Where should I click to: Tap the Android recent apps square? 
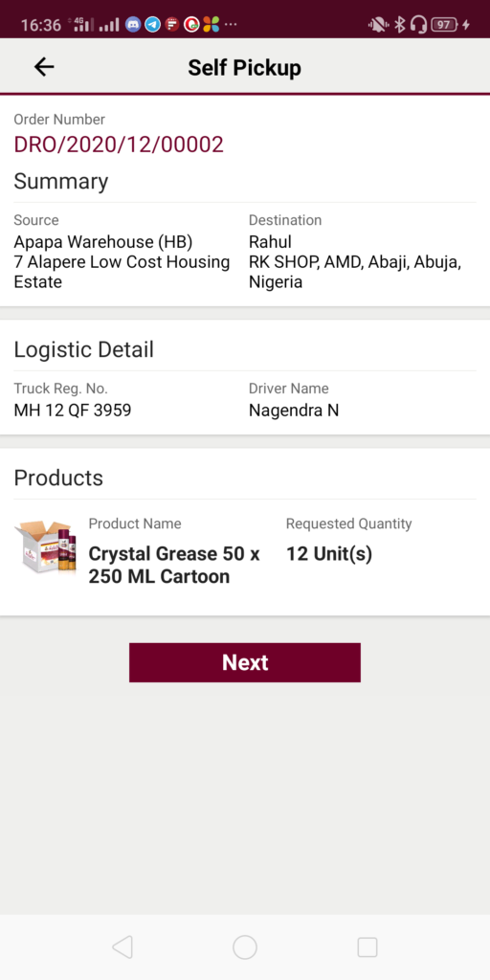pyautogui.click(x=367, y=947)
